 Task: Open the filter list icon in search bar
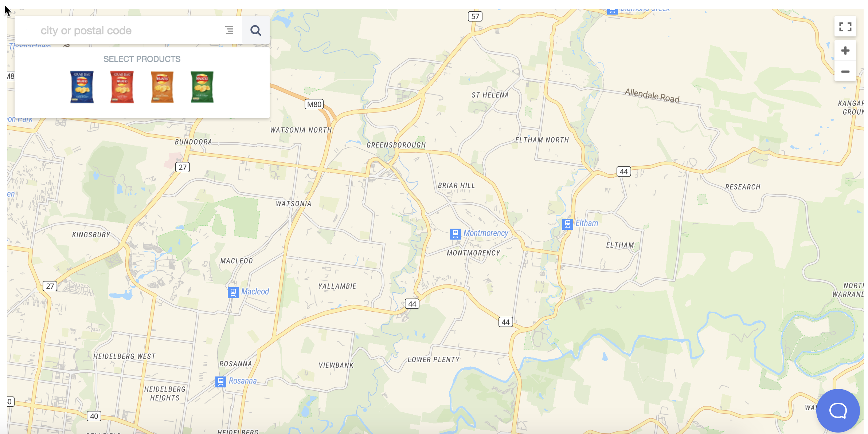pyautogui.click(x=229, y=30)
